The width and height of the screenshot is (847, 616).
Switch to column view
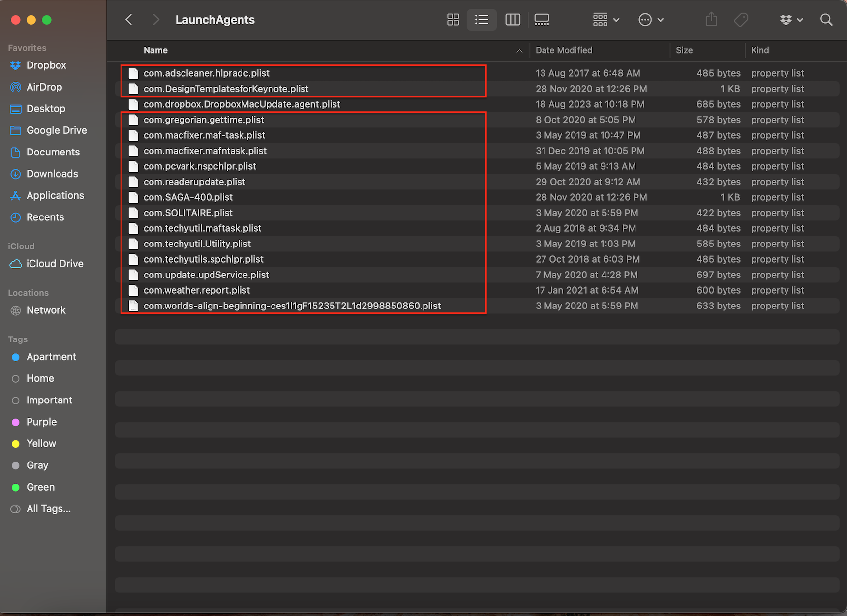tap(513, 20)
